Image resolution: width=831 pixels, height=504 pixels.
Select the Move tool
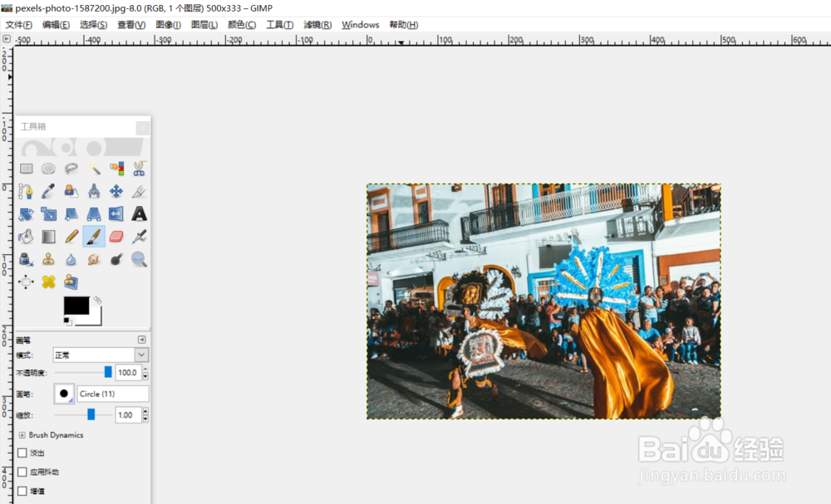click(x=116, y=191)
